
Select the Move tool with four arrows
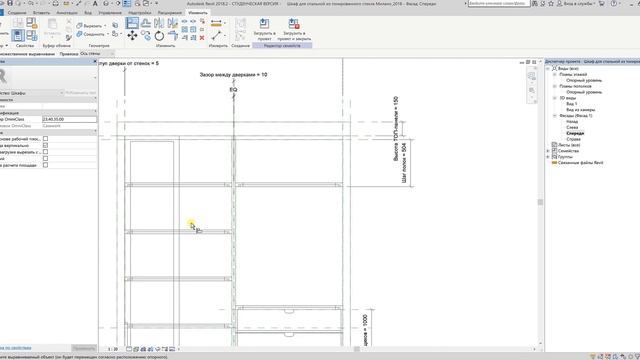pyautogui.click(x=132, y=36)
